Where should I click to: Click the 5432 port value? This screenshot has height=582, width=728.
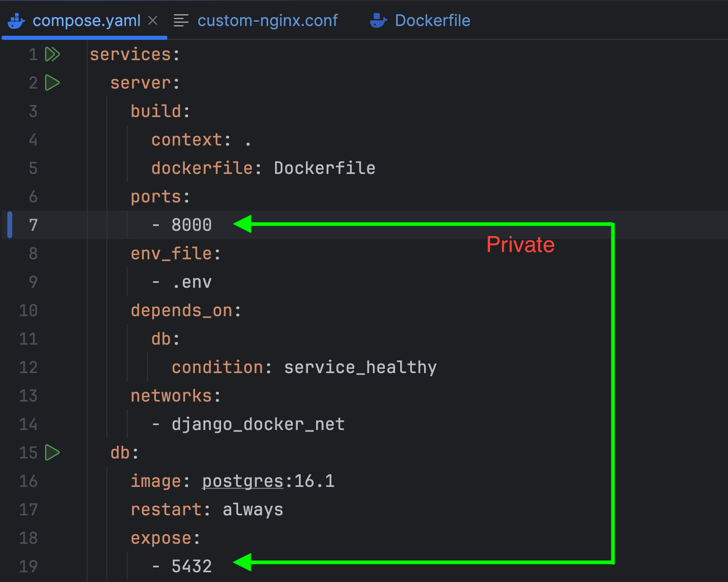tap(191, 567)
